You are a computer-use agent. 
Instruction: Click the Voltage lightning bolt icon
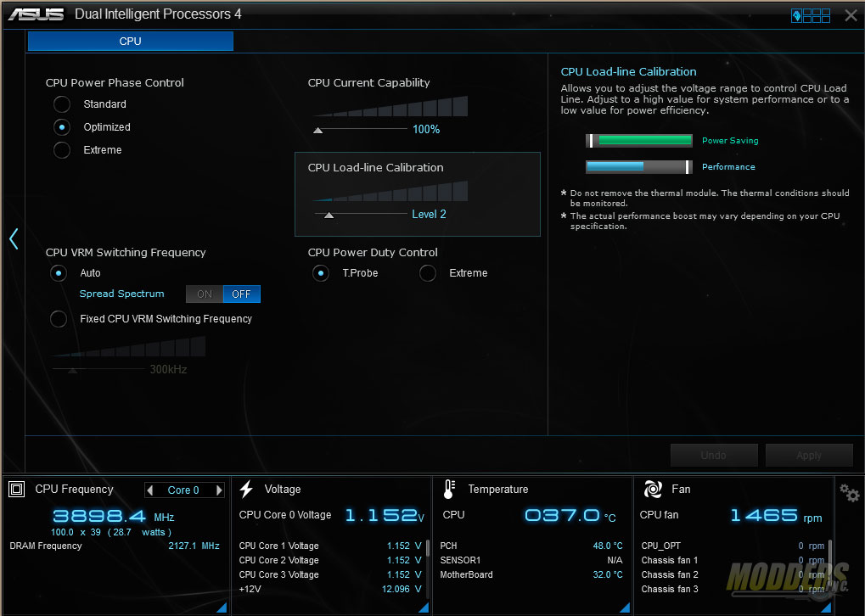tap(246, 490)
